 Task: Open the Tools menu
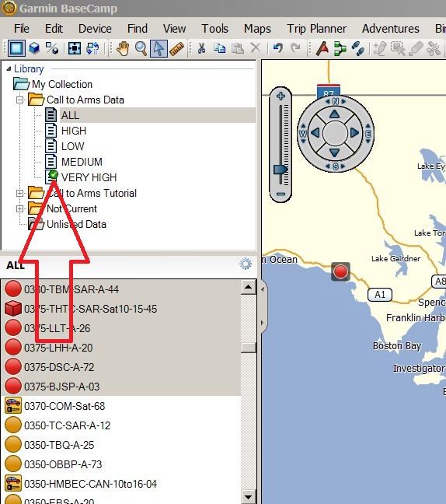pyautogui.click(x=214, y=29)
